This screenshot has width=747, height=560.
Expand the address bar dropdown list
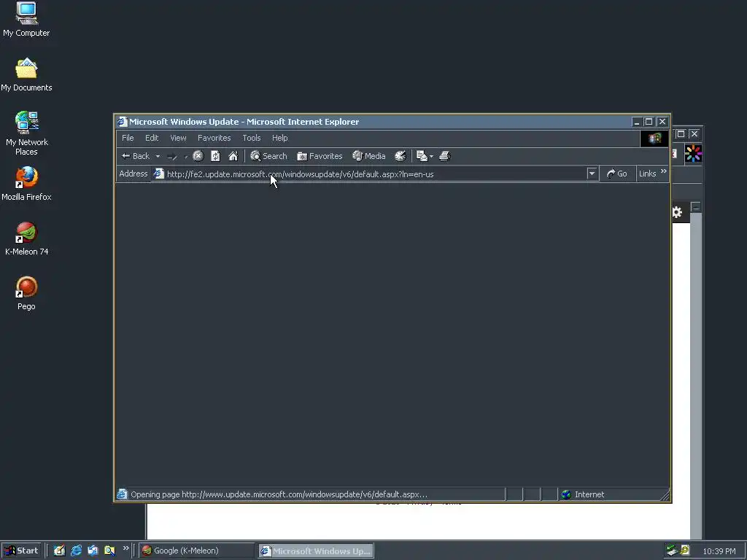(x=592, y=174)
